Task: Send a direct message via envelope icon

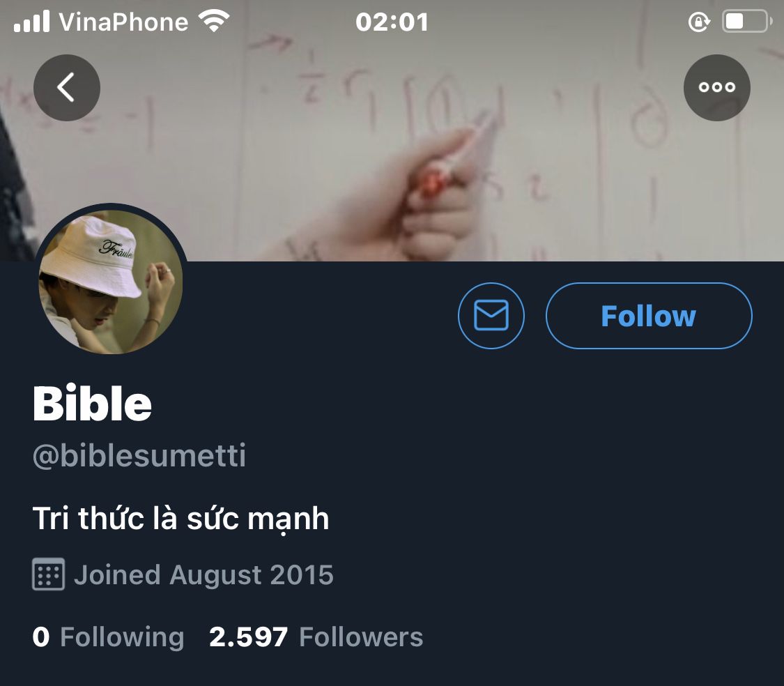Action: click(491, 316)
